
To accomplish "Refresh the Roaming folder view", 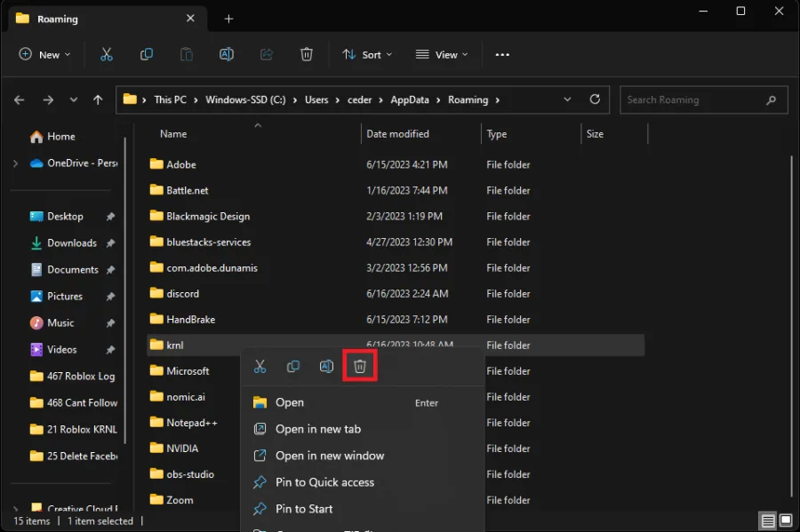I will (595, 99).
